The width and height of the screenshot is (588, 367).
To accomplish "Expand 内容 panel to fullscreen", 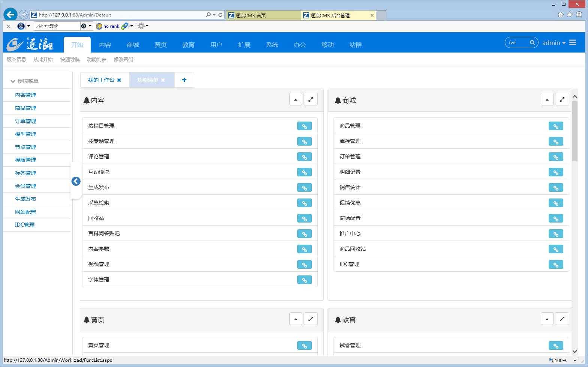I will click(x=311, y=99).
